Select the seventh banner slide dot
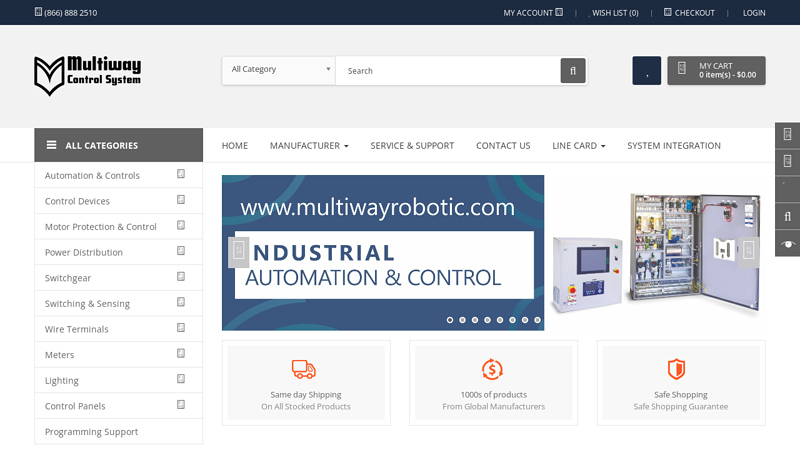The height and width of the screenshot is (450, 800). click(525, 320)
